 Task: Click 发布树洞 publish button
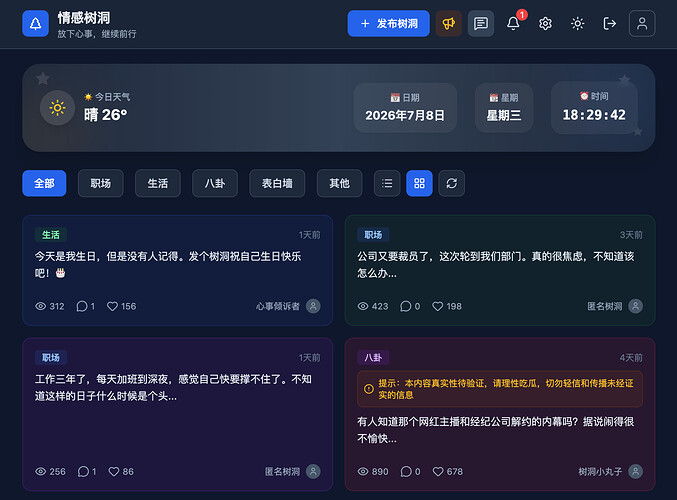tap(389, 23)
